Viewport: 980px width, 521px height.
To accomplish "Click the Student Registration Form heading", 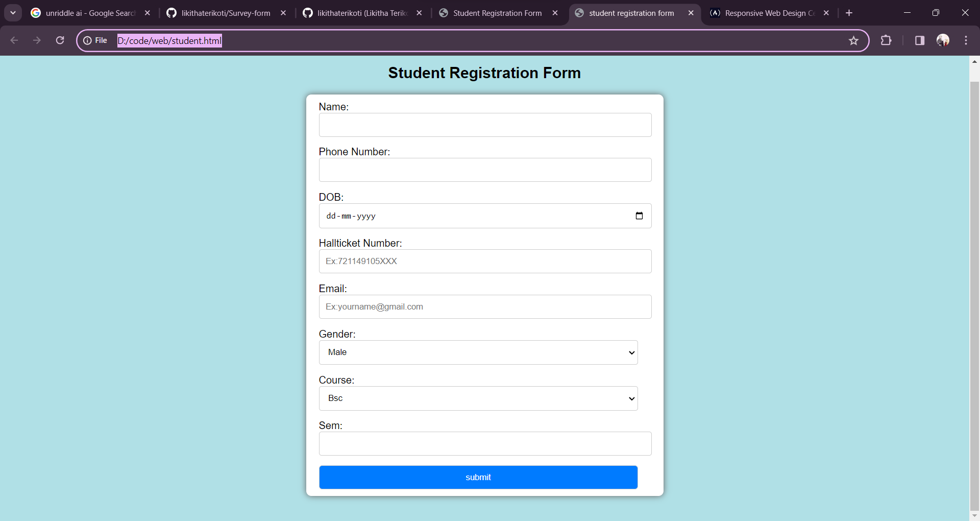I will pos(484,73).
